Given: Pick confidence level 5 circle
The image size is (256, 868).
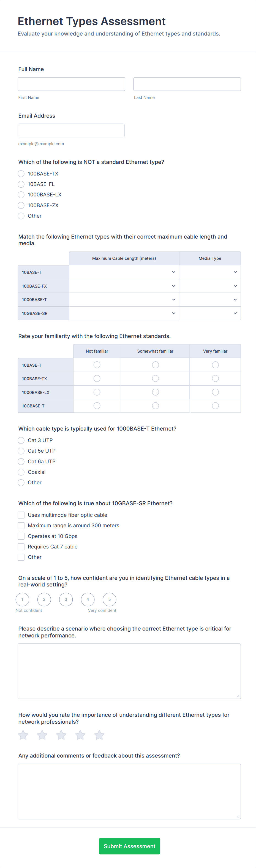Looking at the screenshot, I should (x=110, y=599).
